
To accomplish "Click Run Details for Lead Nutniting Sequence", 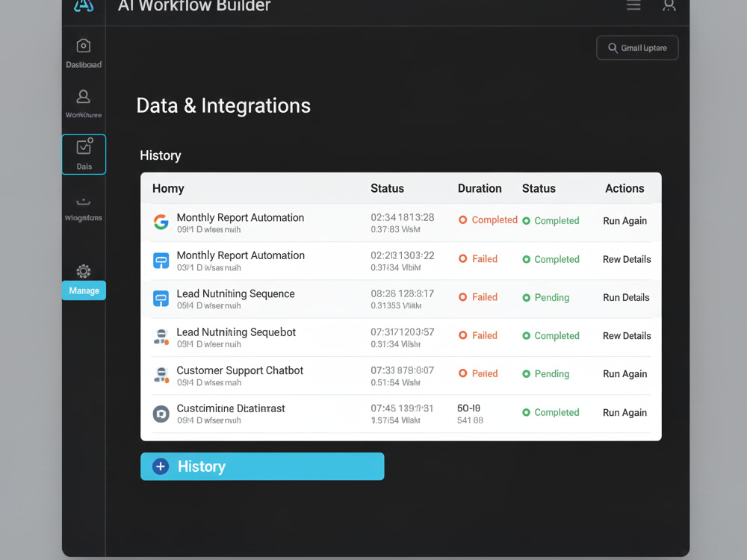I will 626,298.
